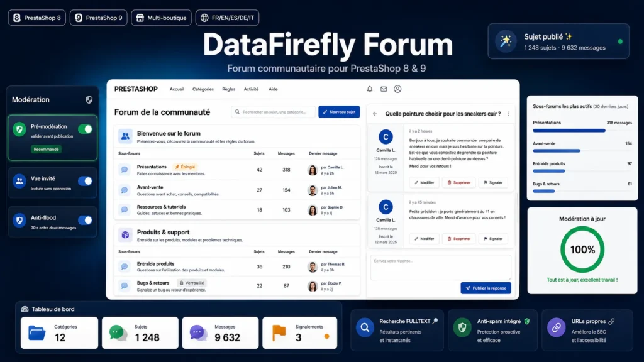Click the Verrouillé tag
Viewport: 644px width, 362px height.
192,283
